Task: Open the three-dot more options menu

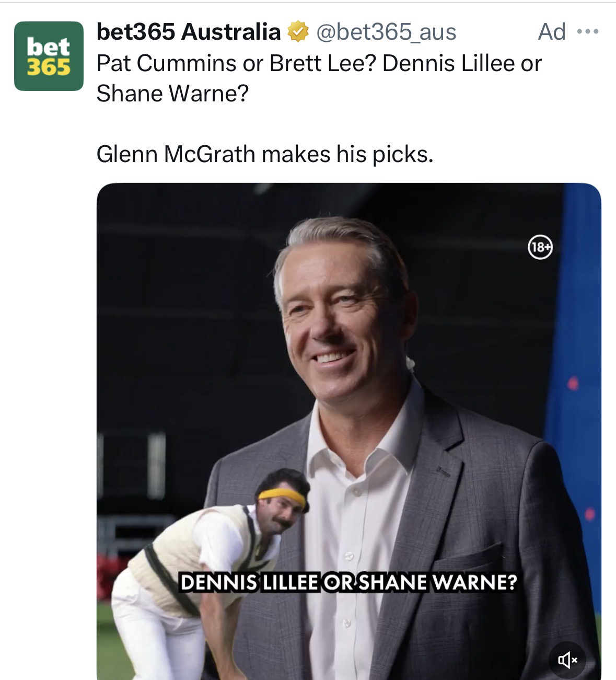Action: (589, 32)
